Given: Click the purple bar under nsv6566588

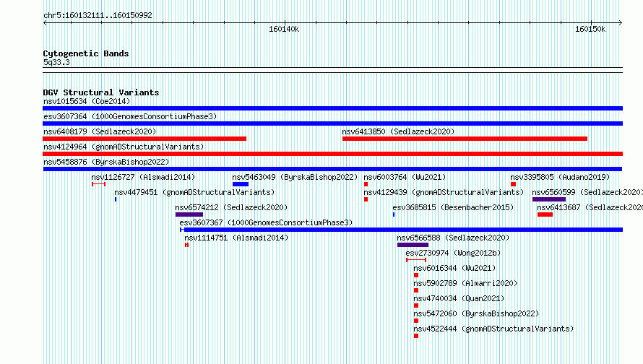Looking at the screenshot, I should (413, 245).
